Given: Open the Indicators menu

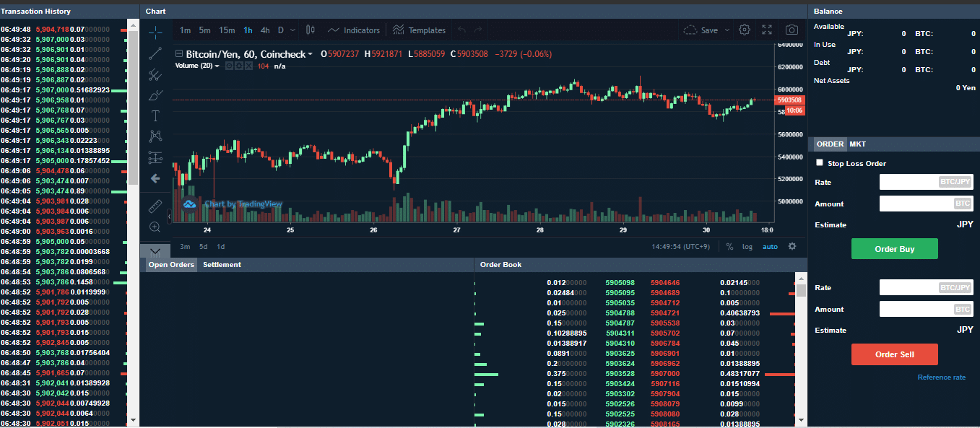Looking at the screenshot, I should pos(354,30).
